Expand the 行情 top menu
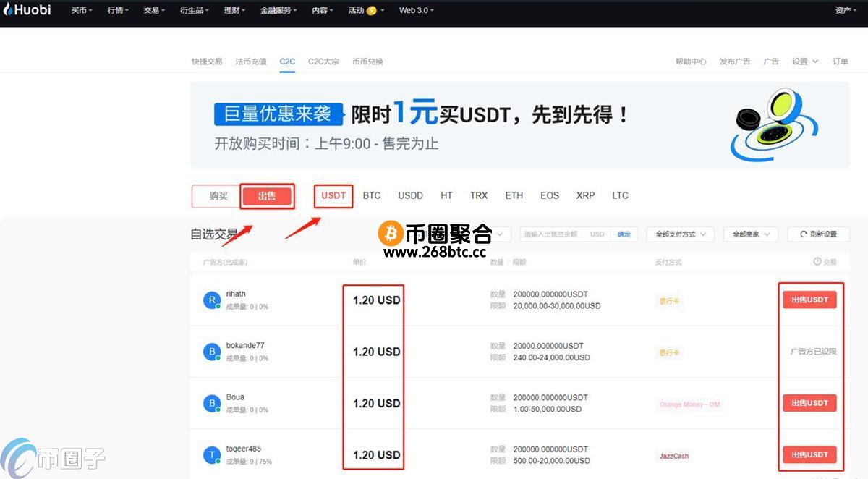868x479 pixels. pyautogui.click(x=118, y=11)
